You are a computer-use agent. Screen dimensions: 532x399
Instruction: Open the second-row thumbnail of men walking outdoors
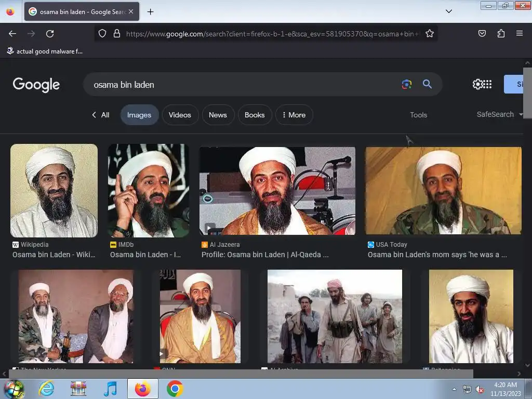point(335,316)
